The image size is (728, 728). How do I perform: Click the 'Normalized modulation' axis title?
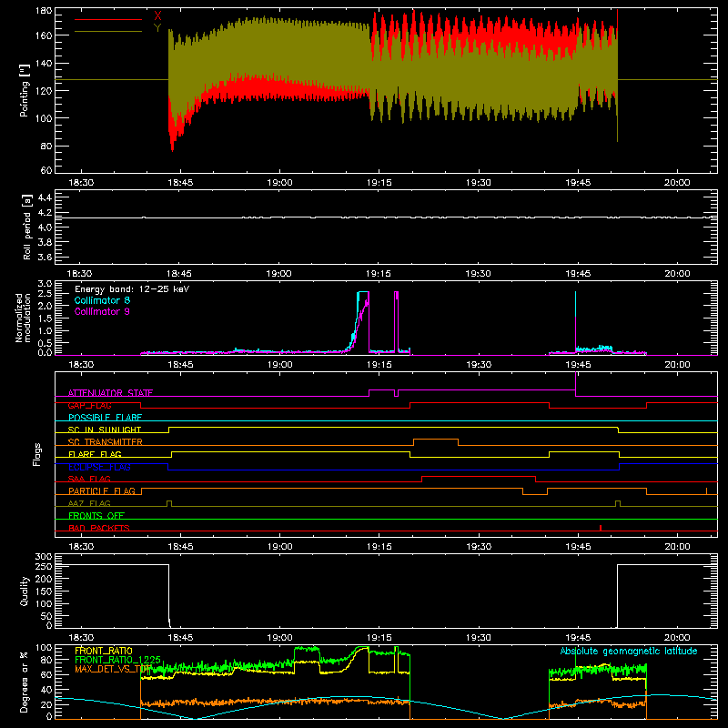pos(24,318)
